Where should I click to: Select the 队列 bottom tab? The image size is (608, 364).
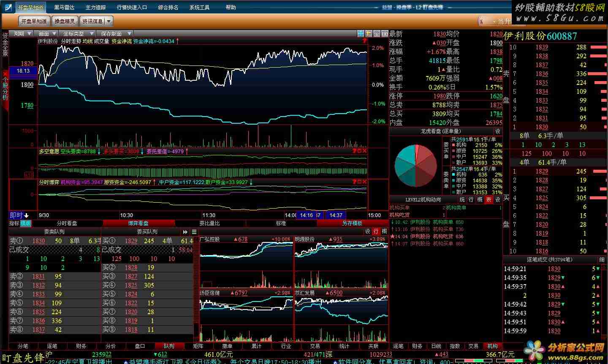coord(169,346)
